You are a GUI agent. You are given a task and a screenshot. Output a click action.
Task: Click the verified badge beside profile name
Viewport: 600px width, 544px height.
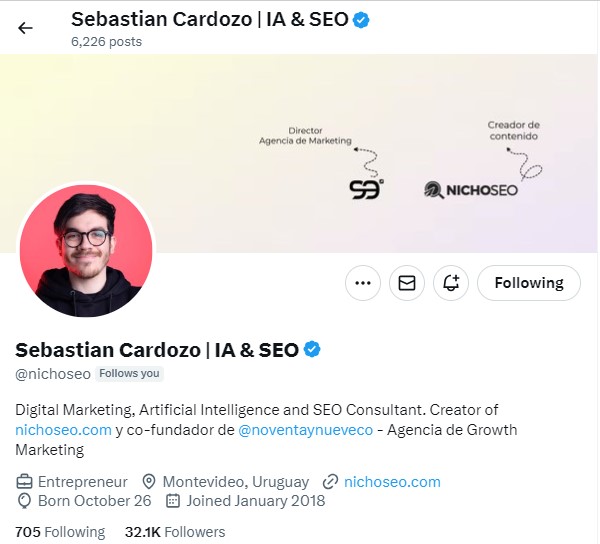[312, 350]
